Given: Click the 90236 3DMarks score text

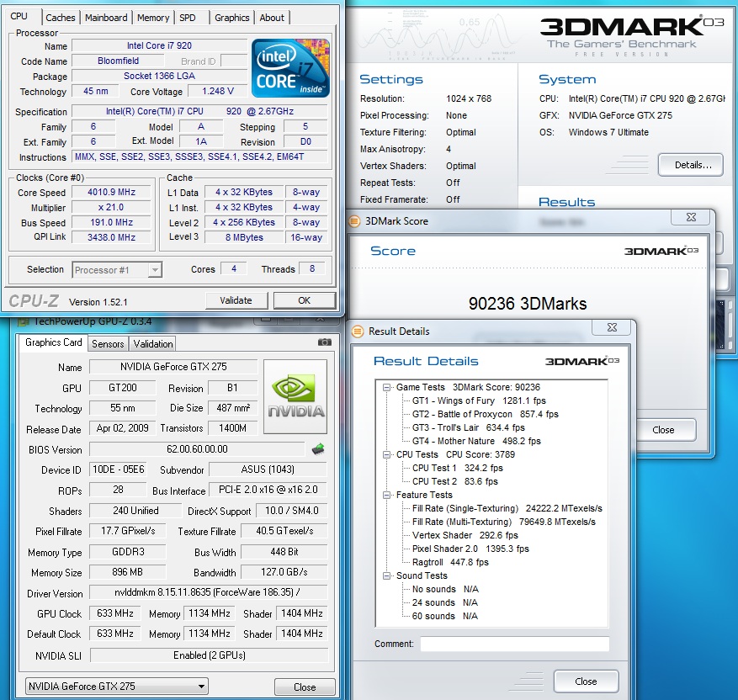Looking at the screenshot, I should coord(528,304).
